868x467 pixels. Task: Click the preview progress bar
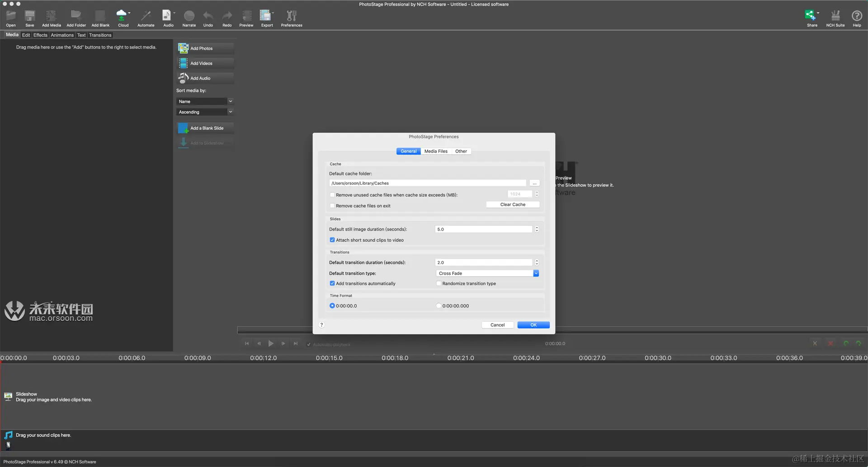552,330
